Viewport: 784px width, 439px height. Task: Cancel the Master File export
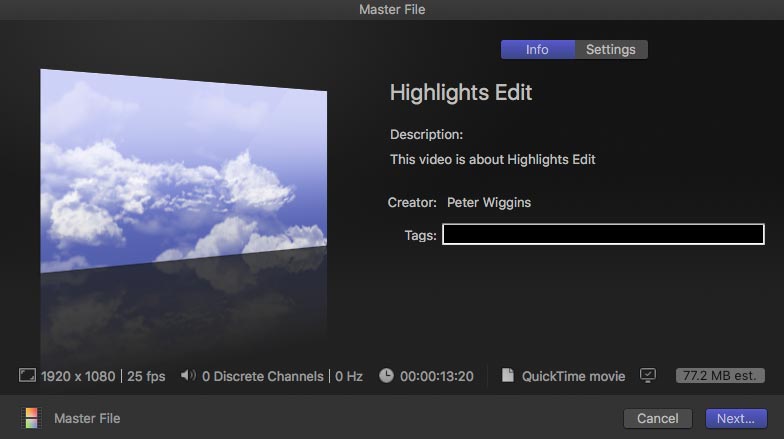pos(658,418)
